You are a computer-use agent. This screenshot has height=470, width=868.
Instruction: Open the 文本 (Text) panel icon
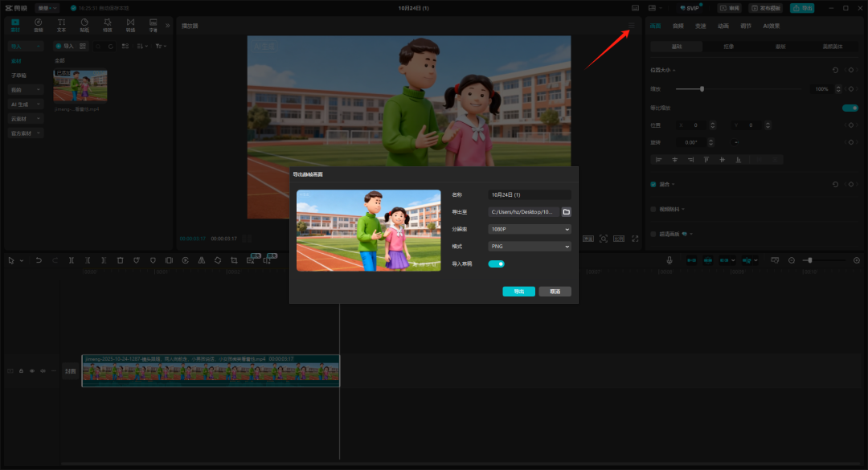pyautogui.click(x=61, y=24)
